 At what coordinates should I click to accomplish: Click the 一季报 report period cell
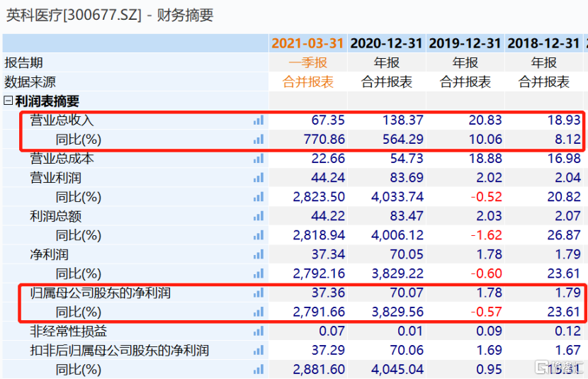tap(308, 62)
